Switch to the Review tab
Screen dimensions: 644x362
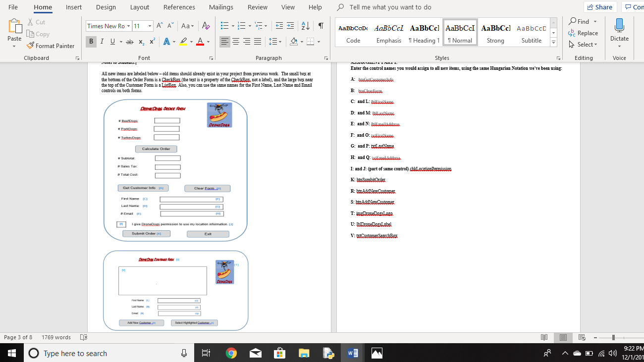click(x=258, y=7)
